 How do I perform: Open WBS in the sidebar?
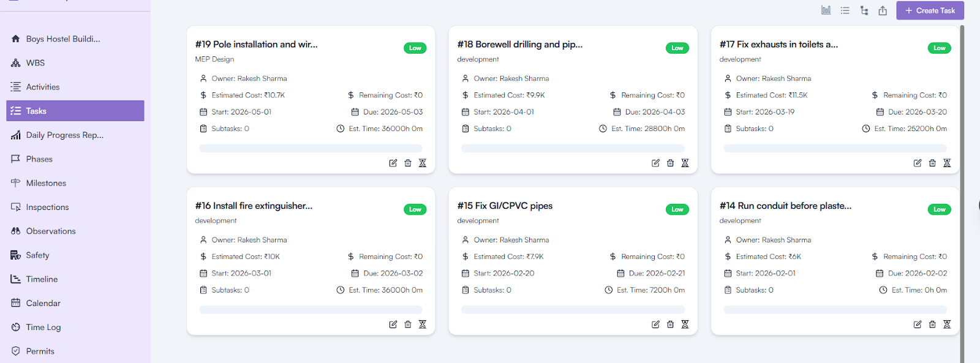click(x=35, y=63)
